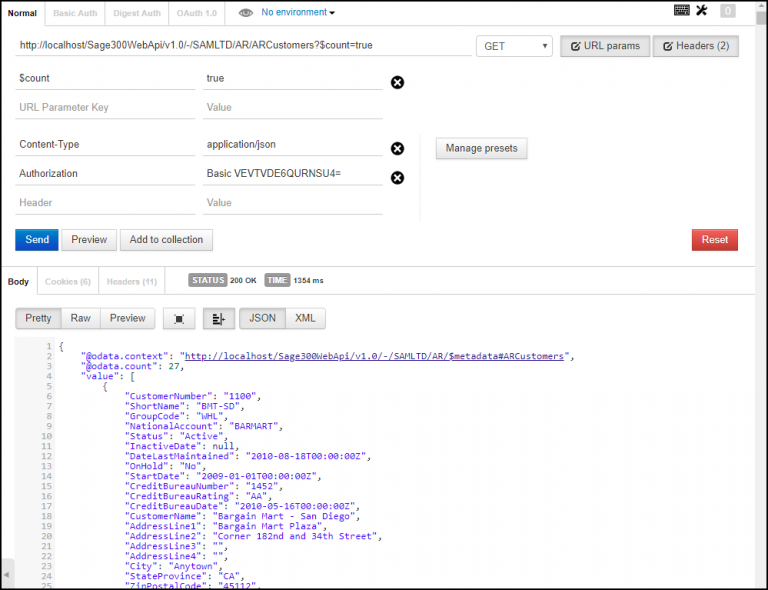Click the empty Header key field
768x590 pixels.
click(x=105, y=203)
